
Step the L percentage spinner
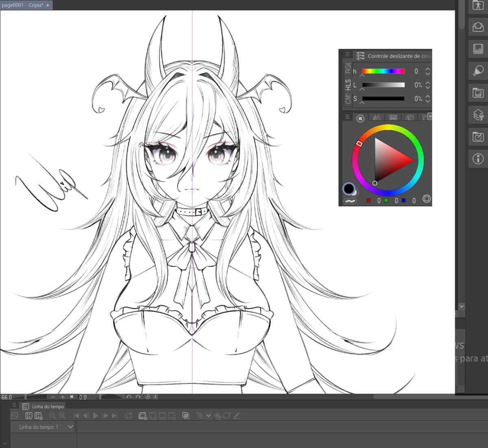[427, 85]
